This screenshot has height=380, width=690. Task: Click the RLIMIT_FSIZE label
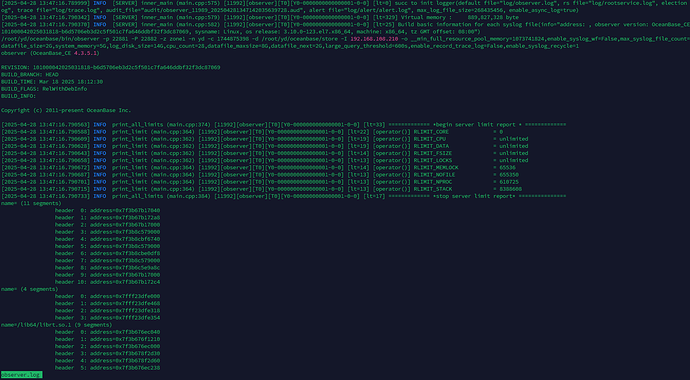tap(433, 153)
